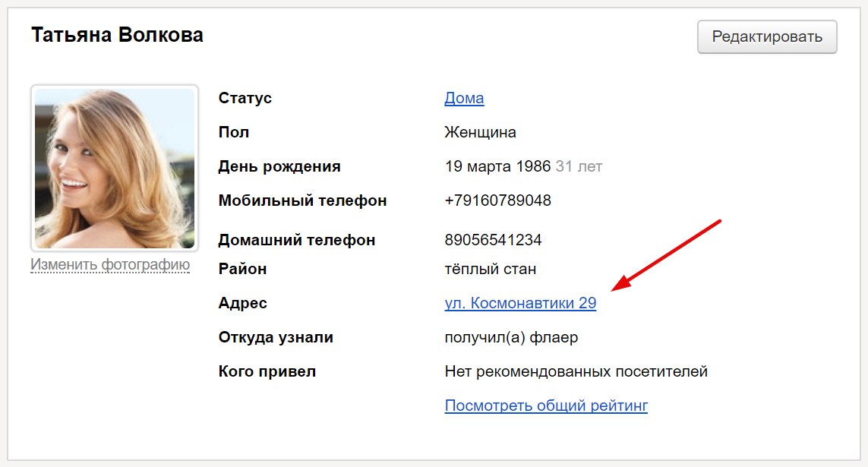
Task: Click the День рождения field label
Action: (x=279, y=166)
